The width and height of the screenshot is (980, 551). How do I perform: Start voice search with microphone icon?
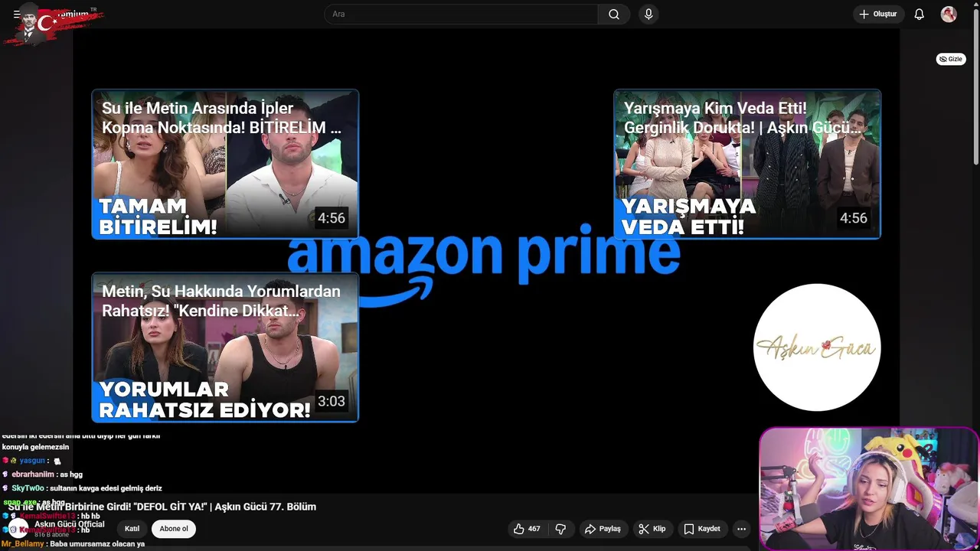point(648,15)
